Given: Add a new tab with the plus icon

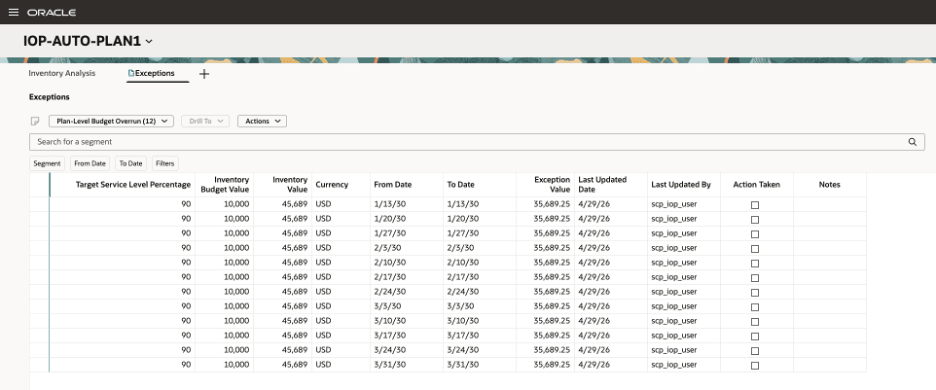Looking at the screenshot, I should pos(204,74).
